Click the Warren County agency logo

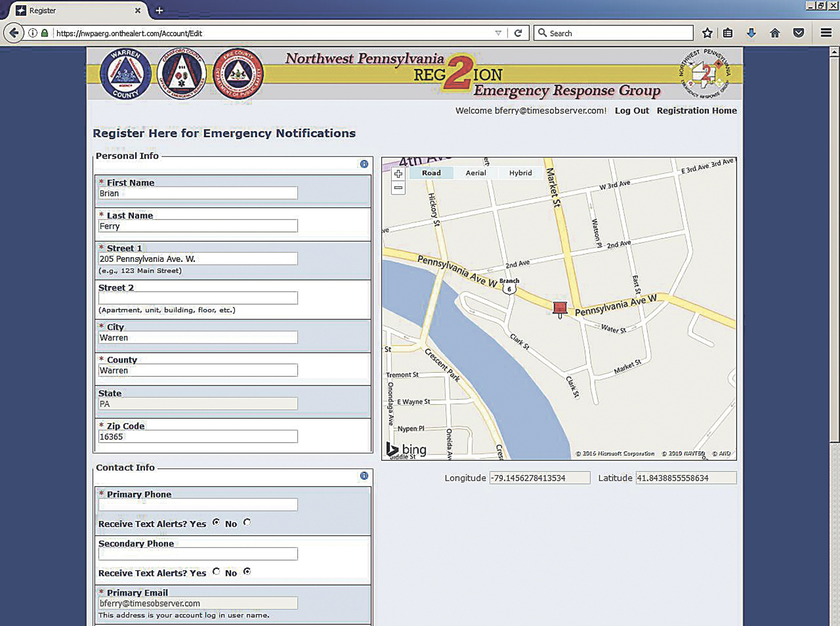(x=124, y=73)
